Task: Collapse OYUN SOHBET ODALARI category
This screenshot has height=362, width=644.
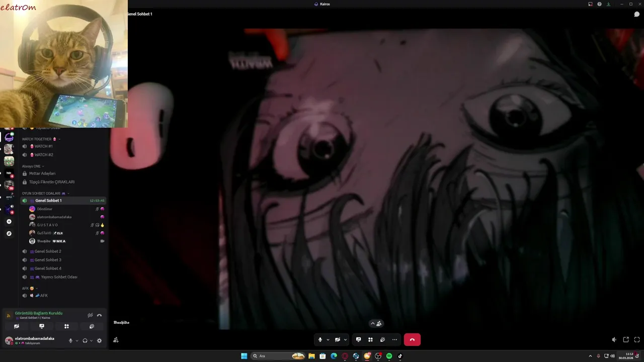Action: point(45,193)
